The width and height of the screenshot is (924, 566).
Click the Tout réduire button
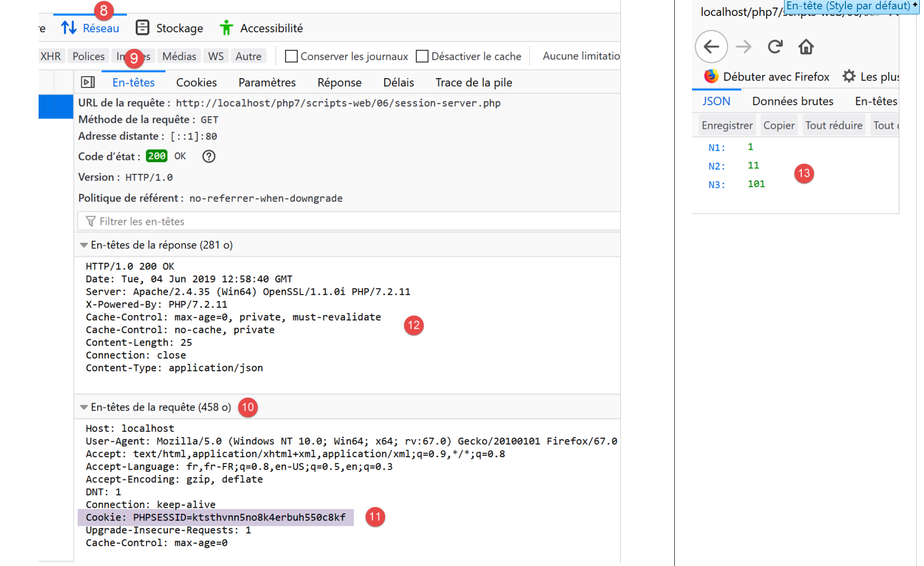[x=833, y=125]
